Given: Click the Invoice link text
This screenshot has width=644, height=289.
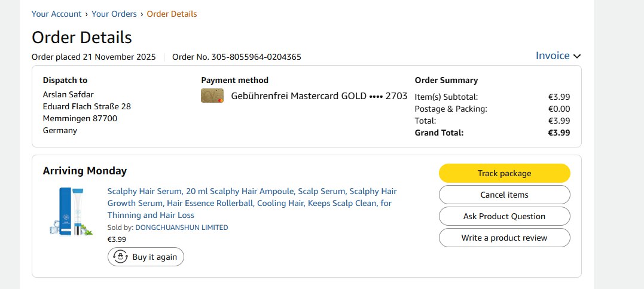Looking at the screenshot, I should point(553,56).
